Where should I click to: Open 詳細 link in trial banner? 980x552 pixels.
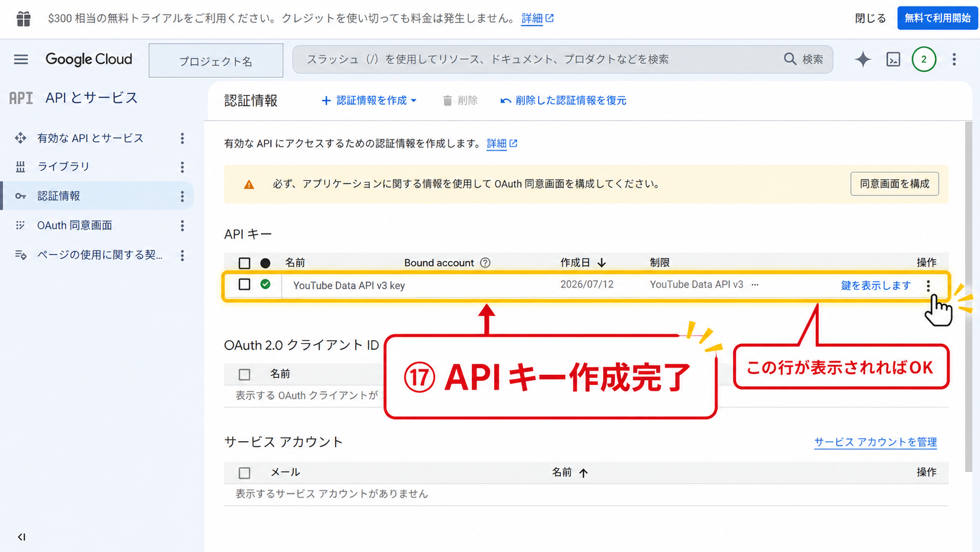click(537, 19)
